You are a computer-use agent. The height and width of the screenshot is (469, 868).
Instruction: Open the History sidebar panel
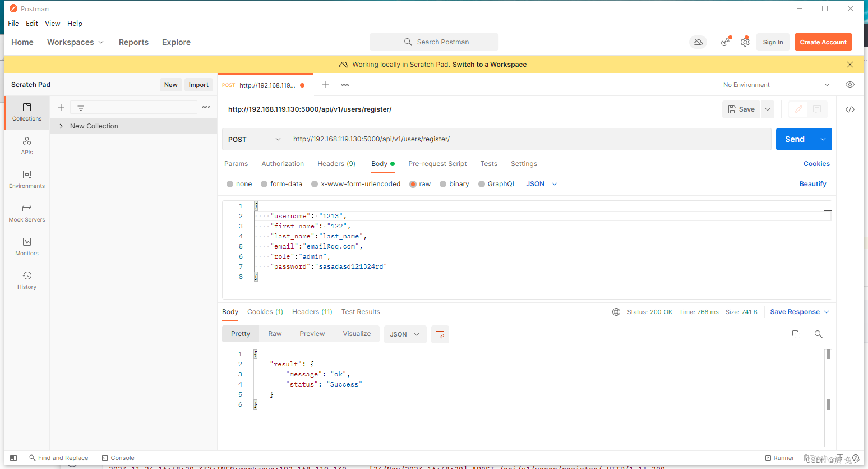pos(27,281)
